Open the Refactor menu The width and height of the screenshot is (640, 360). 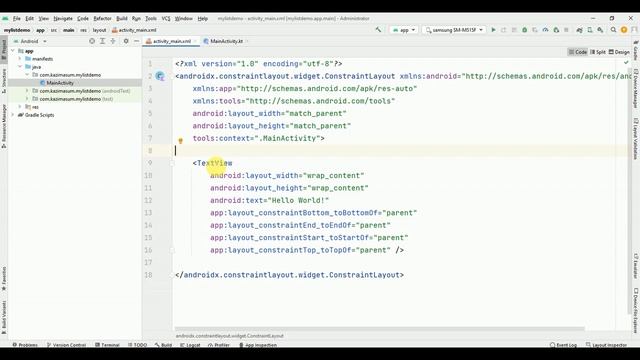[x=102, y=18]
